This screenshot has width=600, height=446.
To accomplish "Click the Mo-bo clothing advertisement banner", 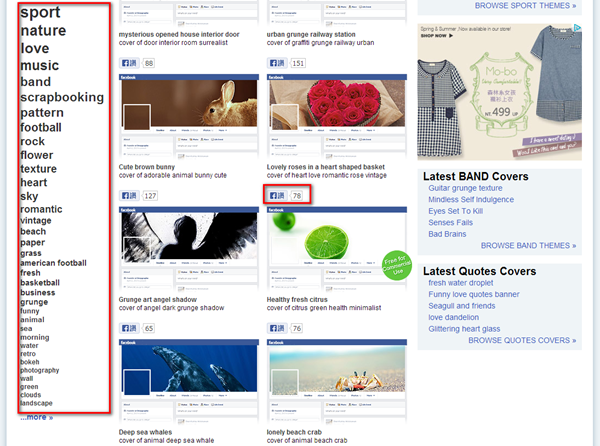I will point(499,92).
